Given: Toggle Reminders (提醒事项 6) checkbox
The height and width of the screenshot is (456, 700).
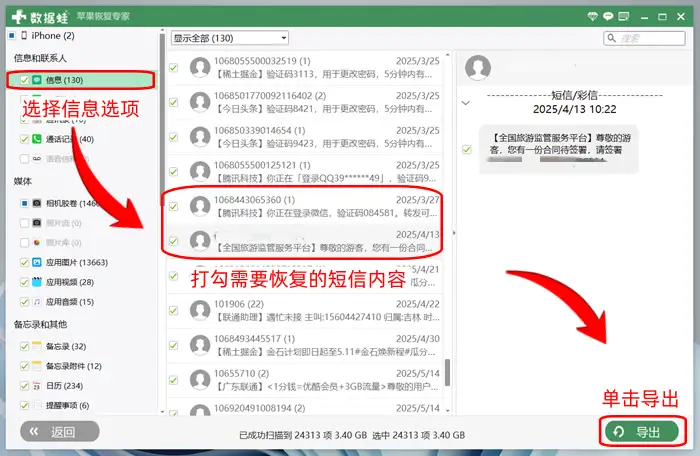Looking at the screenshot, I should tap(24, 405).
